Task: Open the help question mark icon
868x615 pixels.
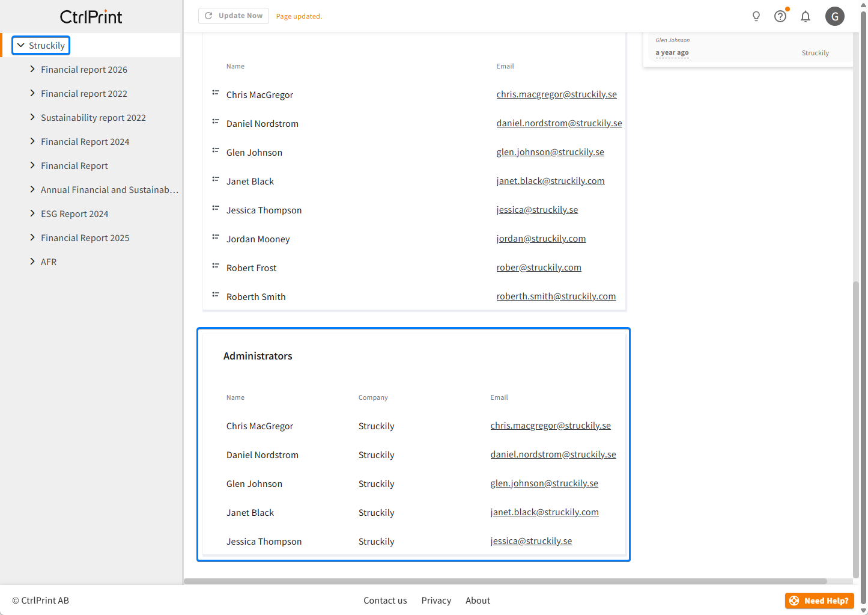Action: [780, 16]
